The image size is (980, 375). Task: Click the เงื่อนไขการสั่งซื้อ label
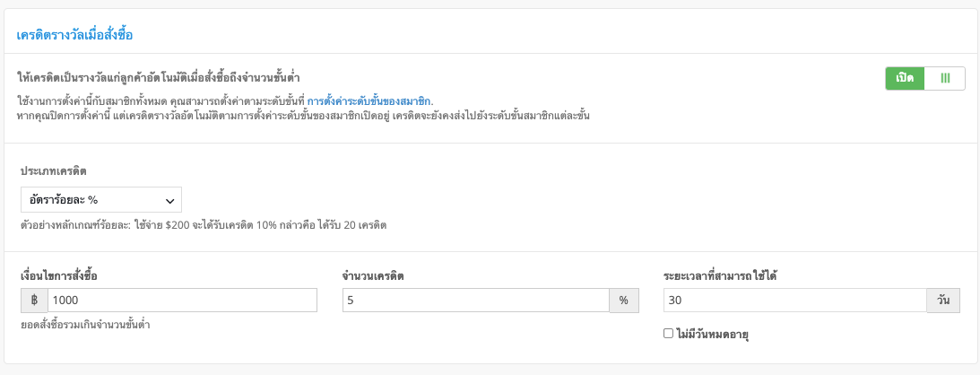(59, 275)
